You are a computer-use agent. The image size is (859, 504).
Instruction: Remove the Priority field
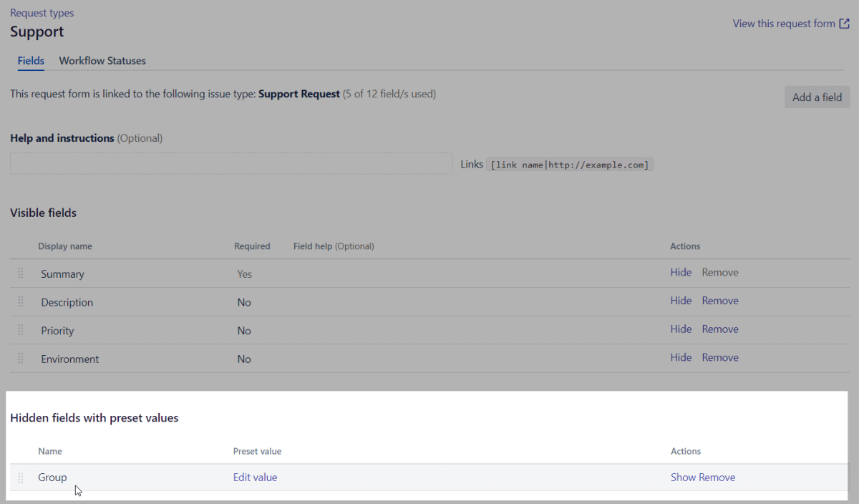(x=720, y=329)
